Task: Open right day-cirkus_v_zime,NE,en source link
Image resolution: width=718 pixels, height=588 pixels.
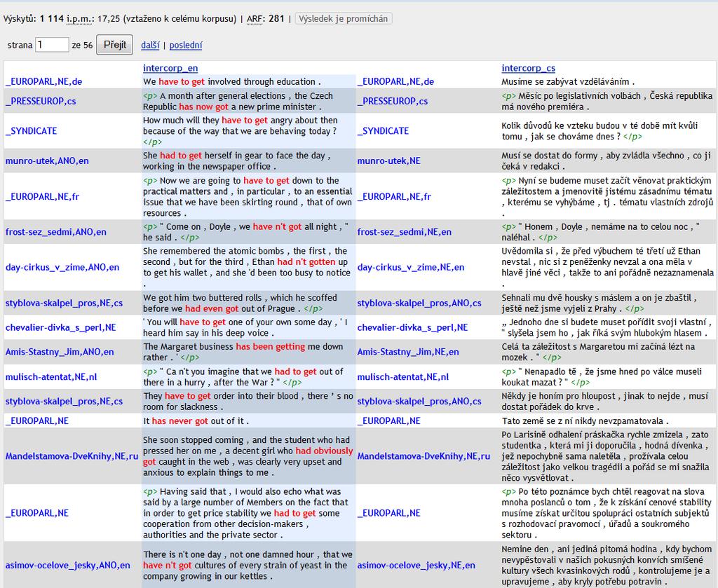Action: point(411,267)
